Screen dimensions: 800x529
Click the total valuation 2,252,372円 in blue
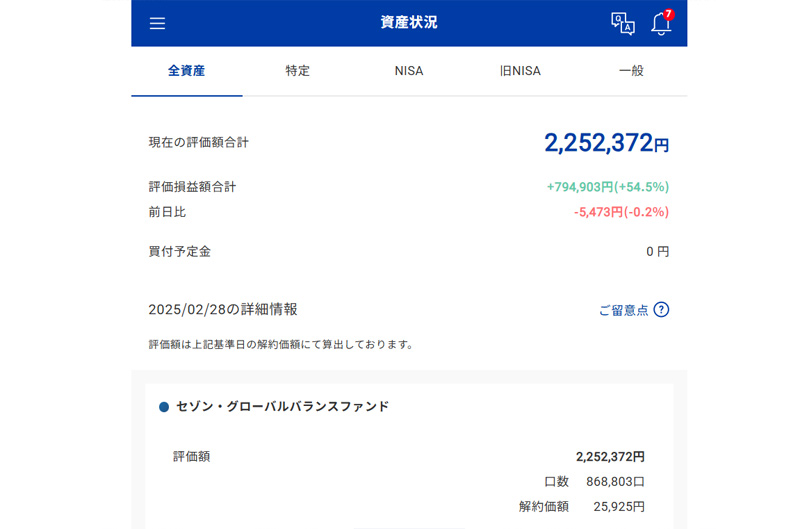click(x=607, y=143)
